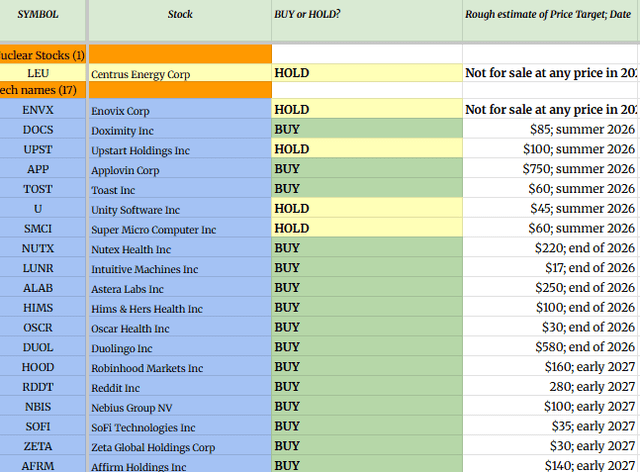This screenshot has width=640, height=472.
Task: Select the Hims & Hers Health Inc cell
Action: (180, 307)
